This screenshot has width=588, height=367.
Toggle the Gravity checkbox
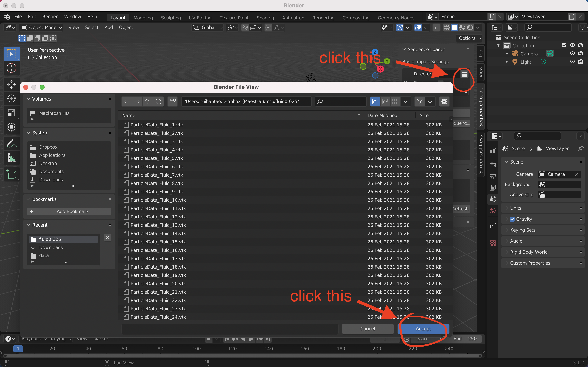click(512, 219)
